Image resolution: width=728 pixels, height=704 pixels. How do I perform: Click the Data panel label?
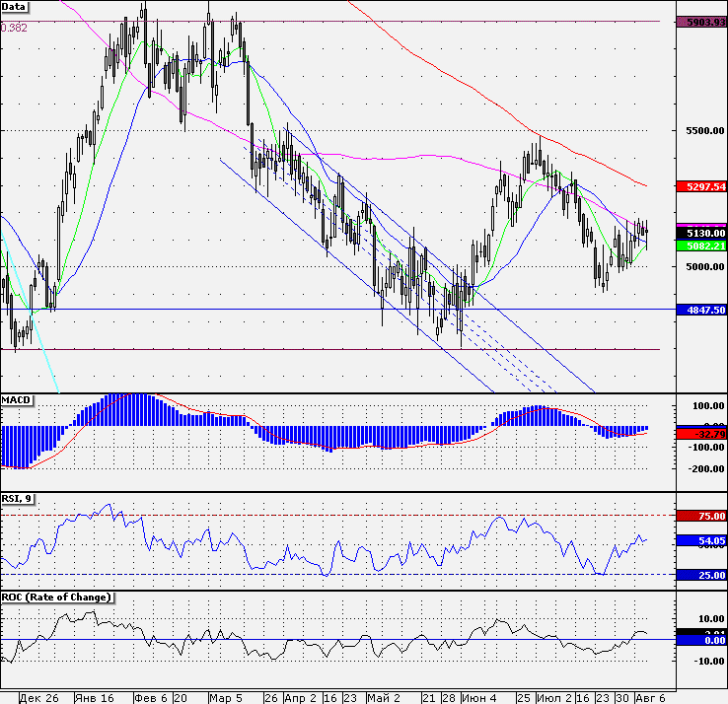tap(15, 6)
